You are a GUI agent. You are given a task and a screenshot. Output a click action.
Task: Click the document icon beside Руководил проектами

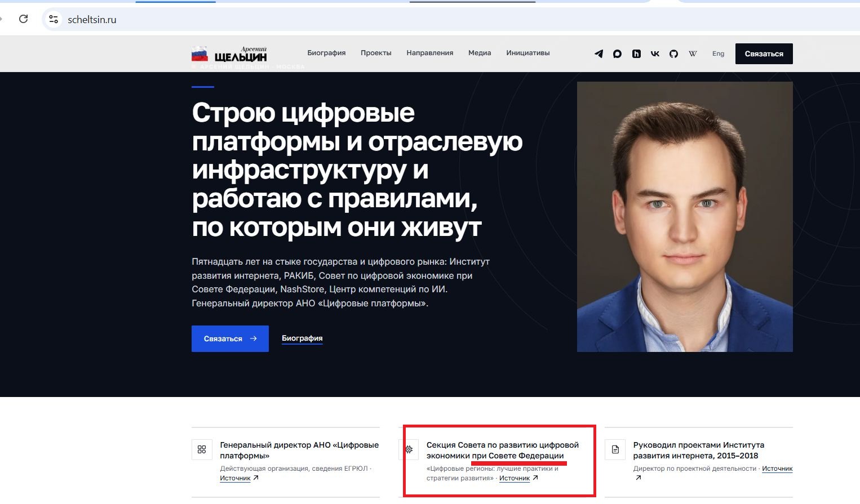(615, 449)
